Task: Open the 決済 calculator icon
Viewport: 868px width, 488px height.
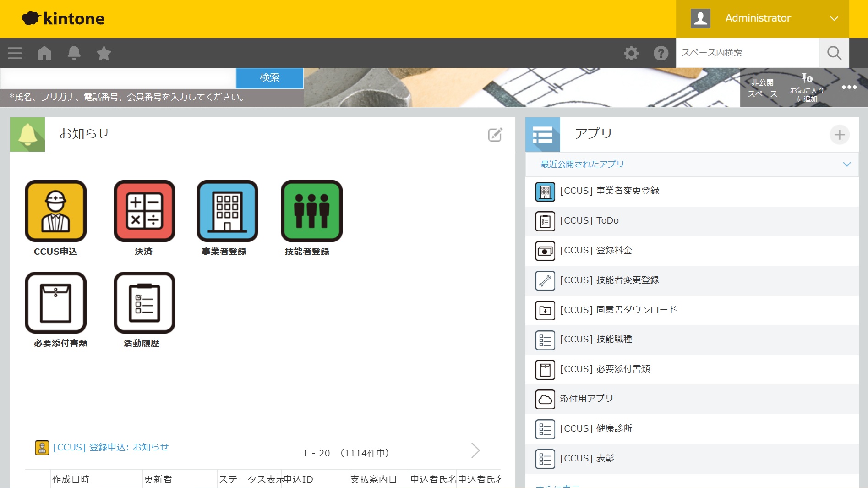Action: [144, 211]
